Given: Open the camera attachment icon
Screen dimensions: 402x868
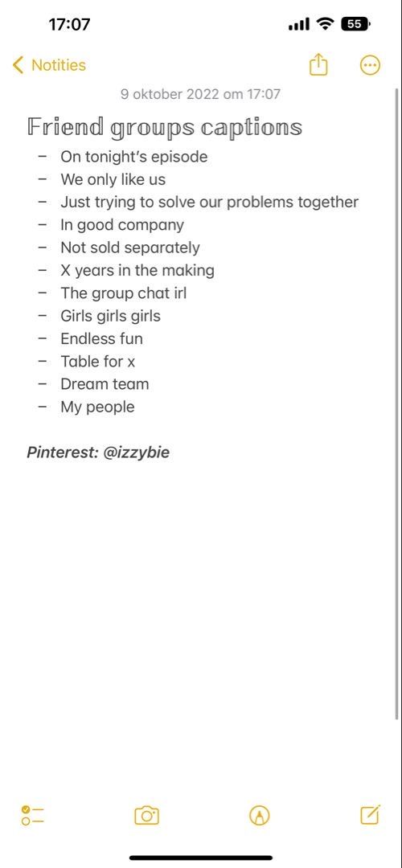Looking at the screenshot, I should [x=147, y=815].
